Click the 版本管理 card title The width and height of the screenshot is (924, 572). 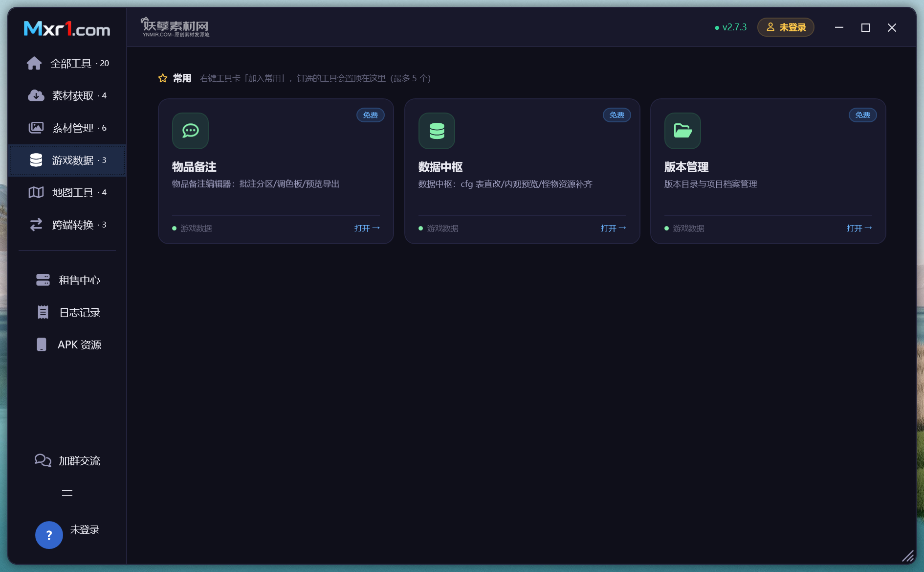coord(686,167)
